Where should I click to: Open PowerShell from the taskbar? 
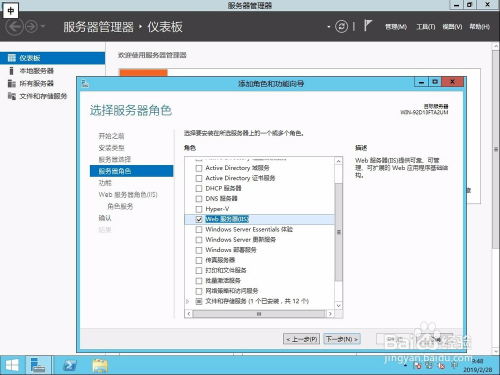click(70, 365)
